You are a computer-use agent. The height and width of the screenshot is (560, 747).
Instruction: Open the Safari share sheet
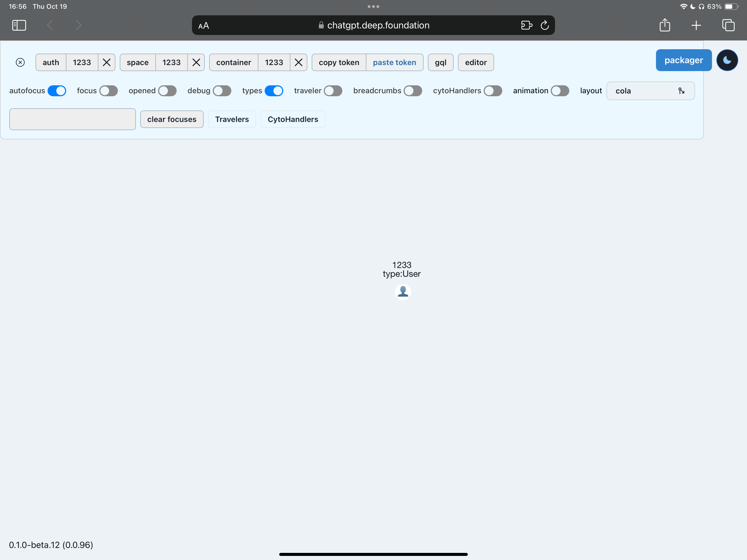tap(665, 25)
